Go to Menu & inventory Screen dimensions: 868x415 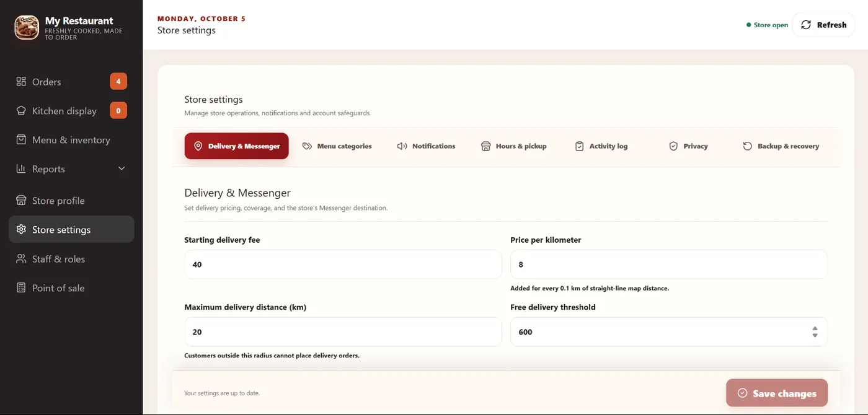click(x=71, y=140)
